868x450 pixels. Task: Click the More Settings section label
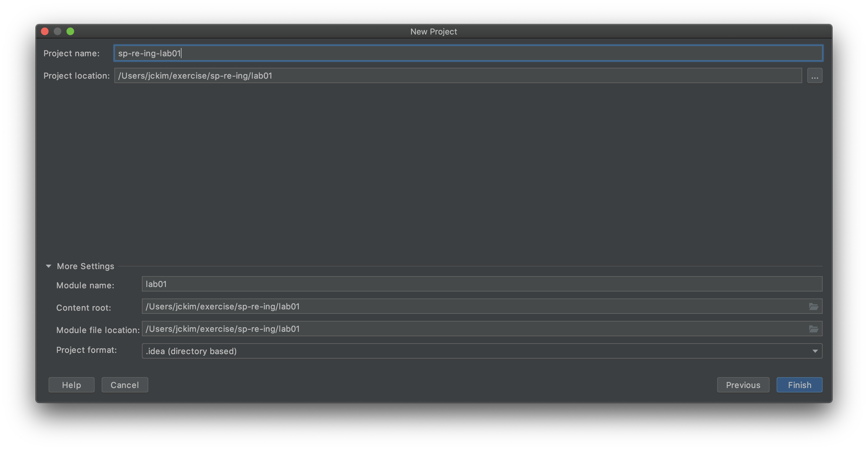[86, 266]
